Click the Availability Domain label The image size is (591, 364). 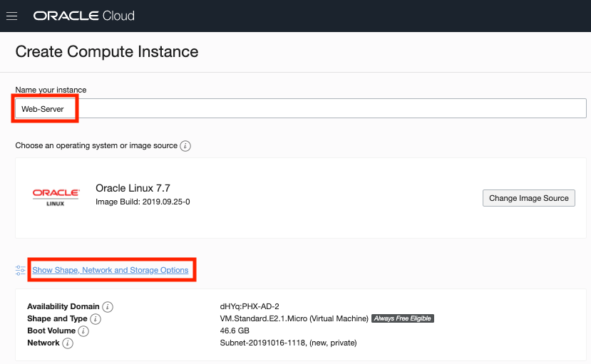[63, 306]
